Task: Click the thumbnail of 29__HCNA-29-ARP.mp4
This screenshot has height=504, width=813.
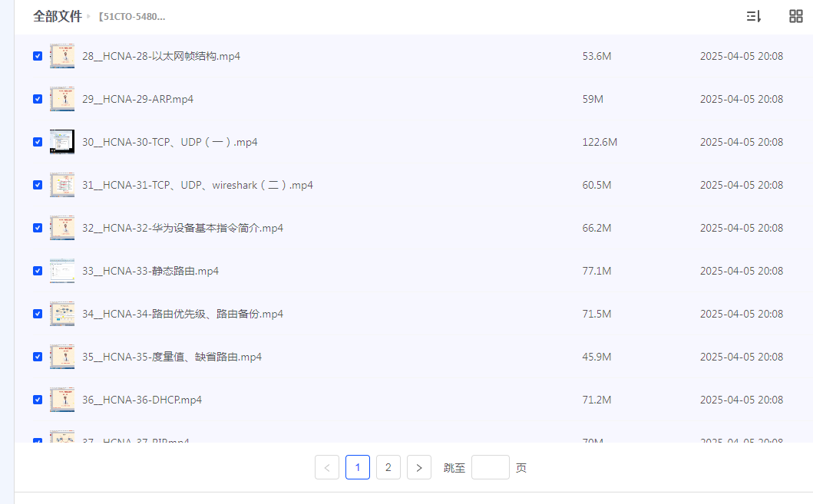Action: click(x=62, y=98)
